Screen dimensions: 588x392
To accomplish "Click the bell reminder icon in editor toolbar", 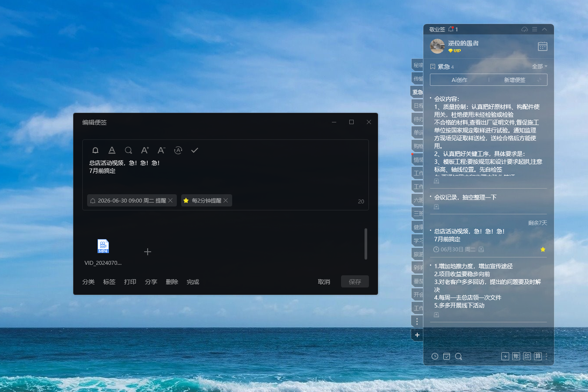I will pos(95,150).
